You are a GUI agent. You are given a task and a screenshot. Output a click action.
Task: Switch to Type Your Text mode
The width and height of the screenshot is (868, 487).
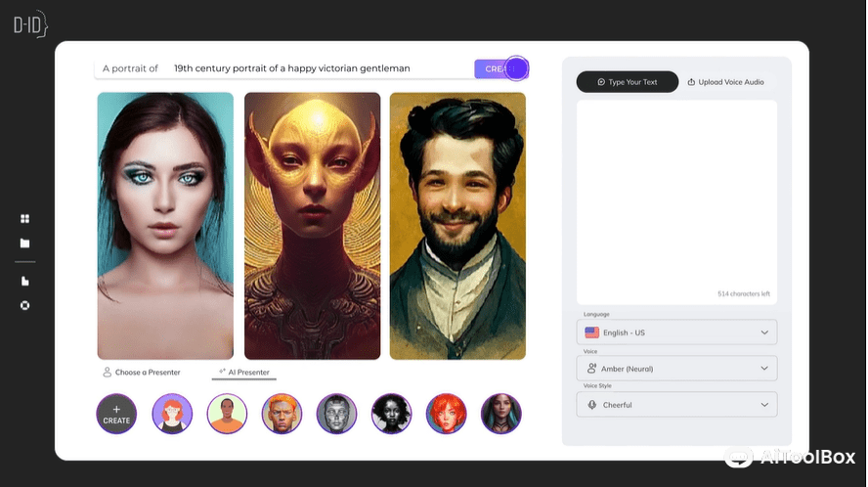coord(628,82)
